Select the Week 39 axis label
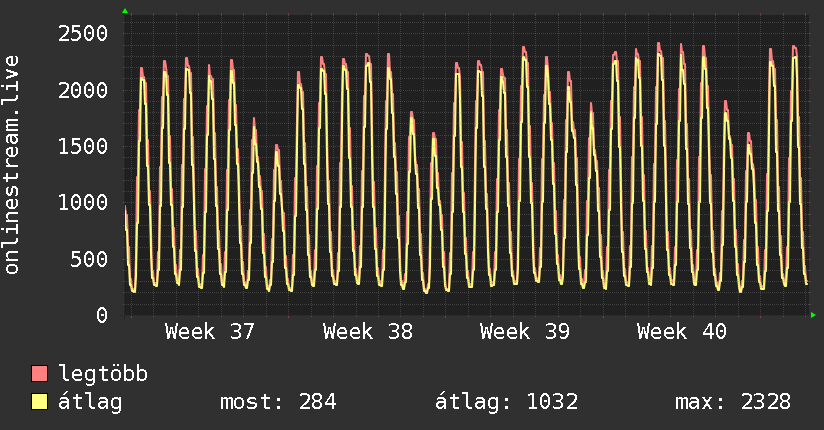824x430 pixels. pos(524,332)
